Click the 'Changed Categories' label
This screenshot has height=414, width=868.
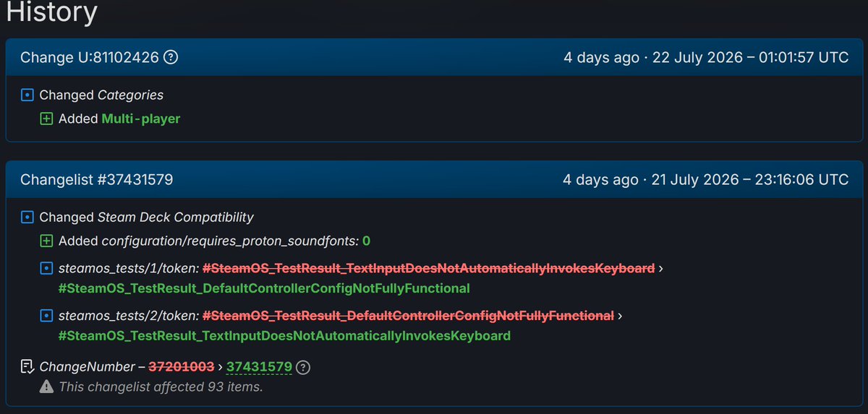coord(101,95)
